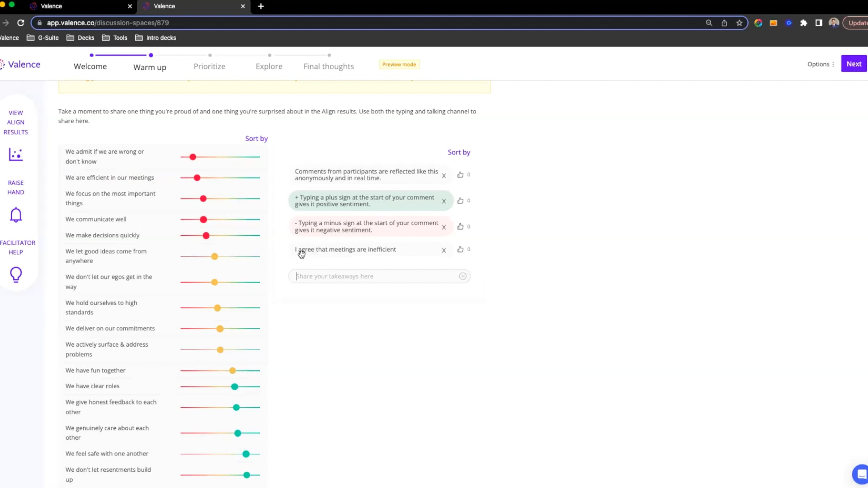Open the Options menu
This screenshot has height=488, width=868.
point(821,64)
